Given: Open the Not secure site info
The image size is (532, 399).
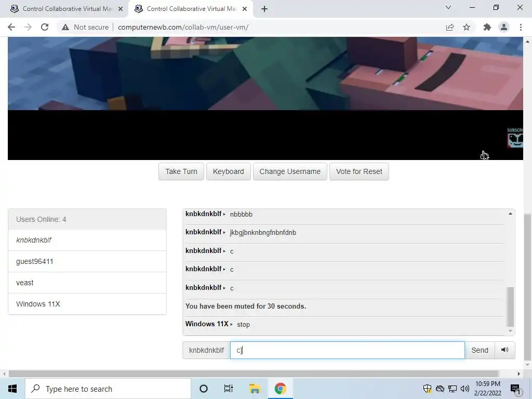Looking at the screenshot, I should (x=85, y=27).
